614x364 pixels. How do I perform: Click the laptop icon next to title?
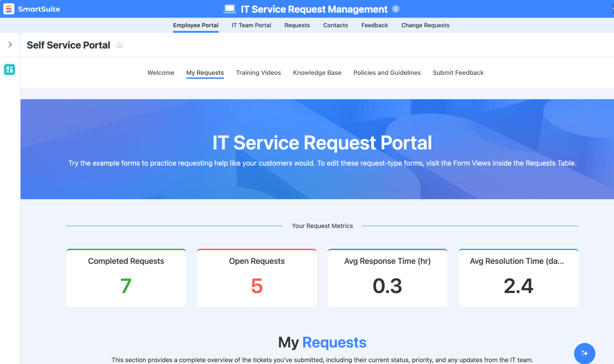click(230, 9)
